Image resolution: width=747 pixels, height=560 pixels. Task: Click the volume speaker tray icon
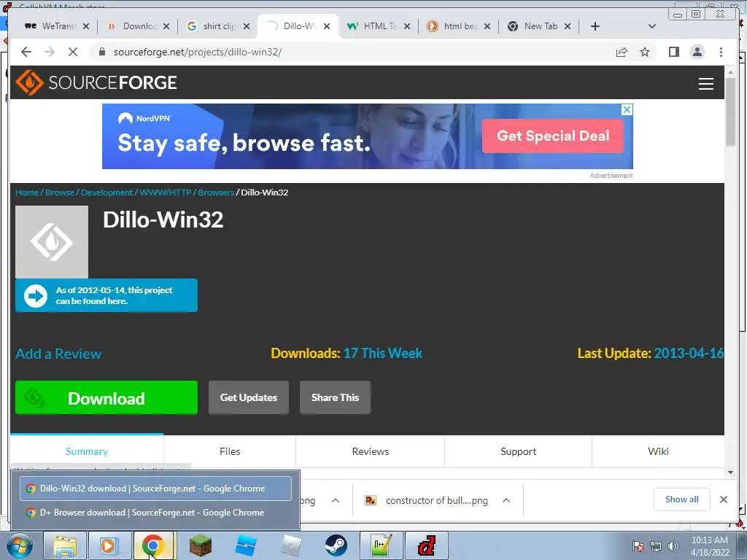pyautogui.click(x=673, y=546)
